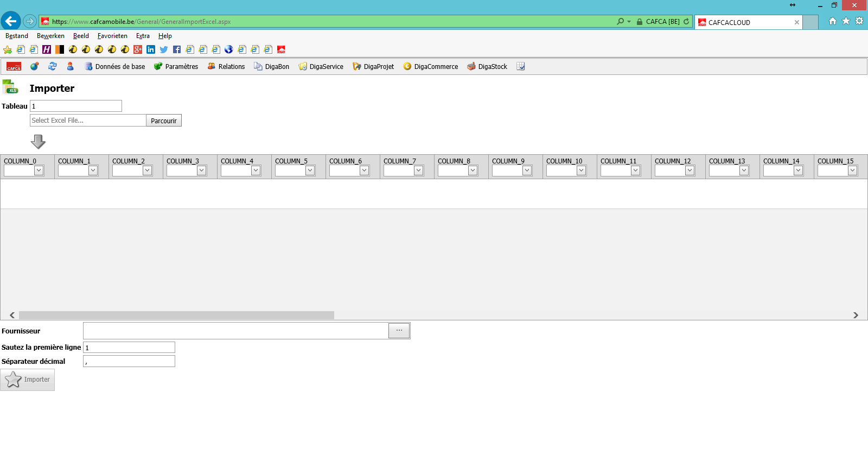Viewport: 868px width, 467px height.
Task: Open the LinkedIn favorite shortcut
Action: click(x=151, y=49)
